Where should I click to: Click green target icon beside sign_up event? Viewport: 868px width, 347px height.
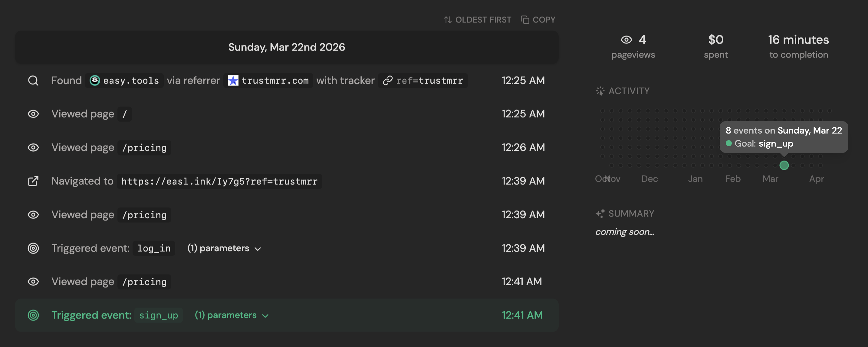pyautogui.click(x=33, y=315)
